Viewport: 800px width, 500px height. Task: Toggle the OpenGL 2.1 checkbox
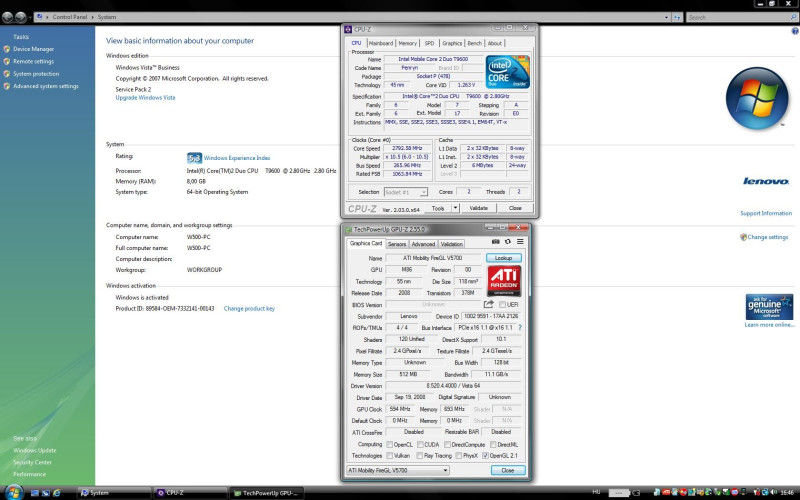(x=485, y=456)
